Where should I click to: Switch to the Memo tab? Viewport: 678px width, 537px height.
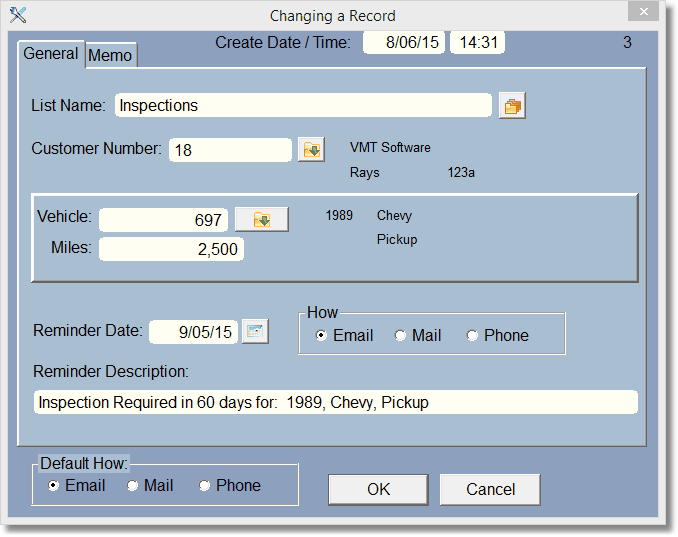(110, 55)
